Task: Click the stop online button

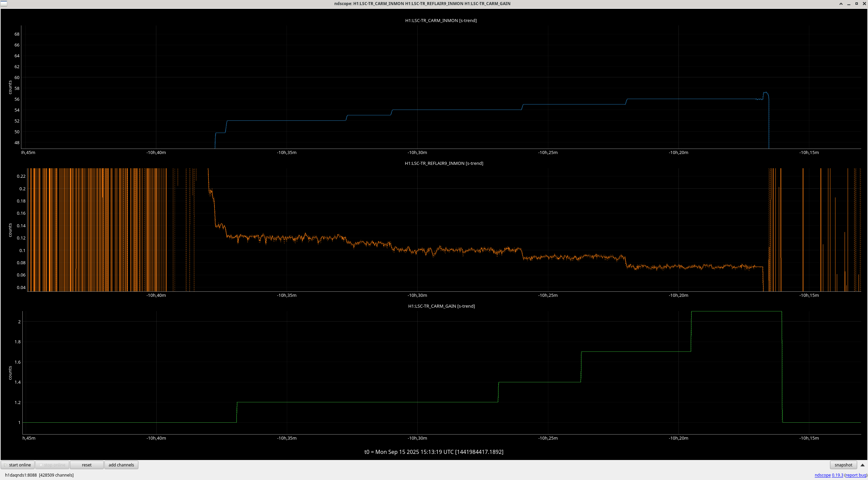Action: pyautogui.click(x=53, y=465)
